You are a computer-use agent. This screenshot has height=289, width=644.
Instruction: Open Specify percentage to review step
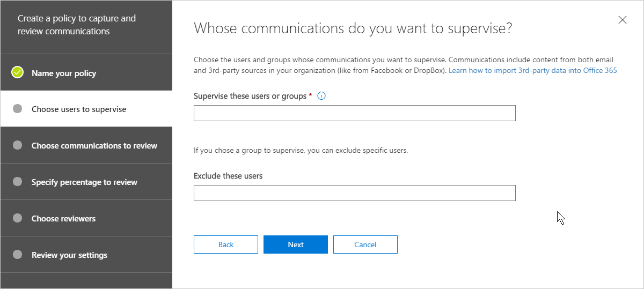84,182
